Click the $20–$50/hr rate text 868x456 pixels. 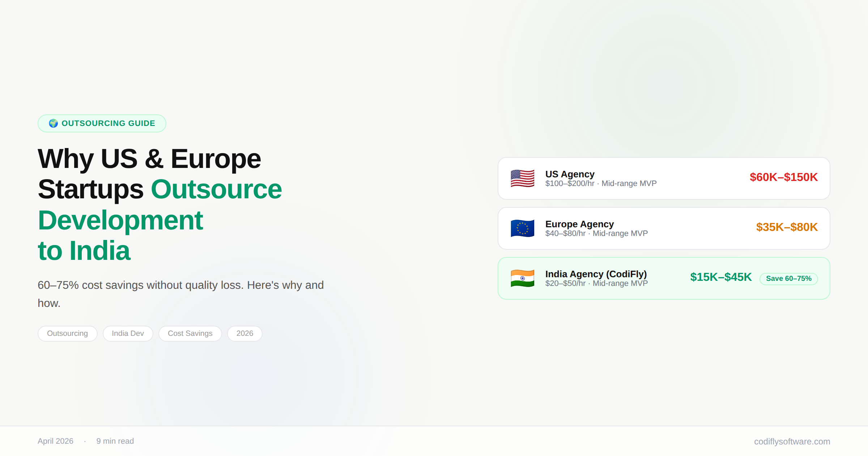[x=565, y=283]
